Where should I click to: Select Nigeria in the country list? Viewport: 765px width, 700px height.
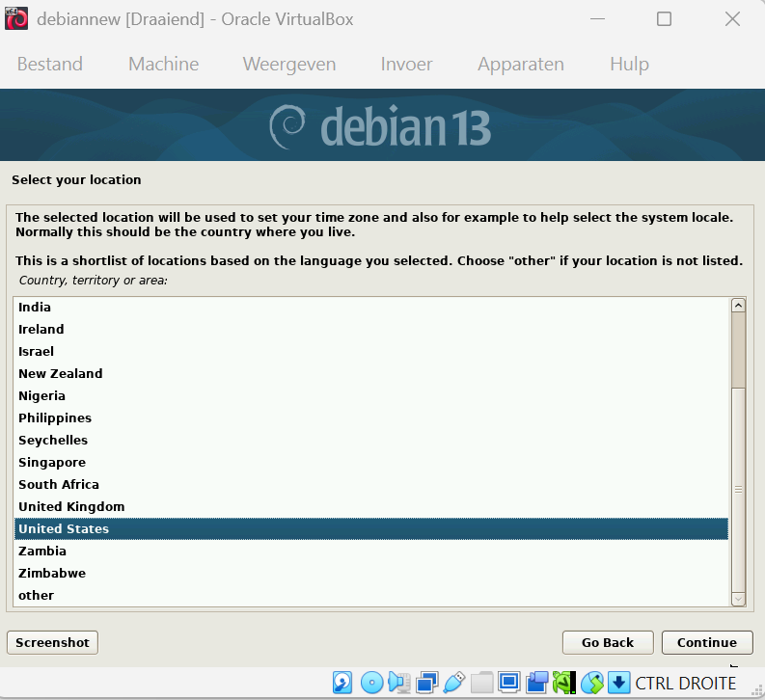click(370, 396)
